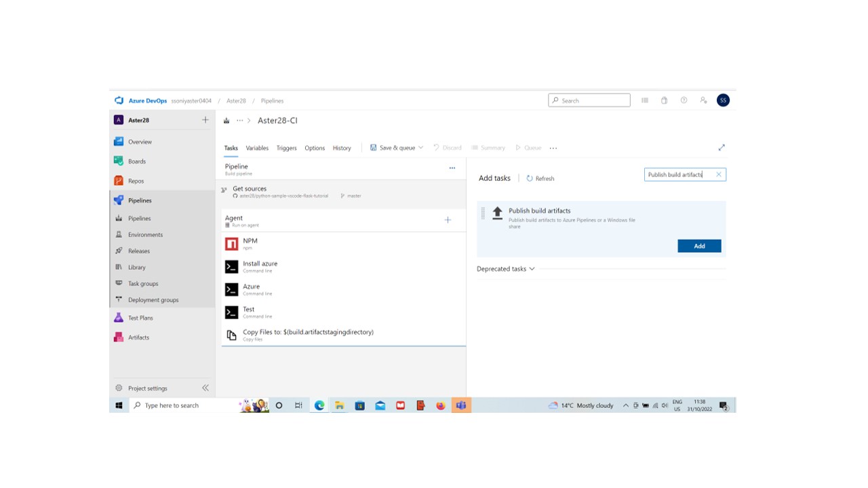Screen dimensions: 868x488
Task: Clear the task search box with X
Action: (719, 175)
